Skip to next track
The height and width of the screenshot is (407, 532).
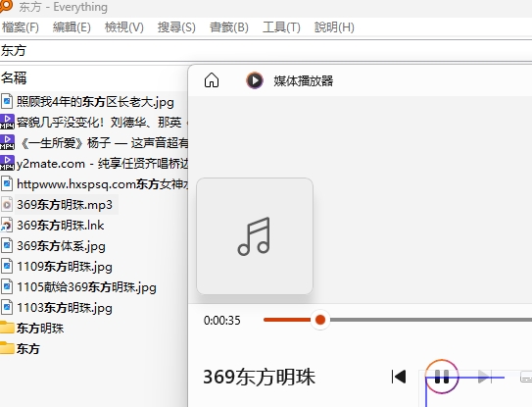pos(484,377)
